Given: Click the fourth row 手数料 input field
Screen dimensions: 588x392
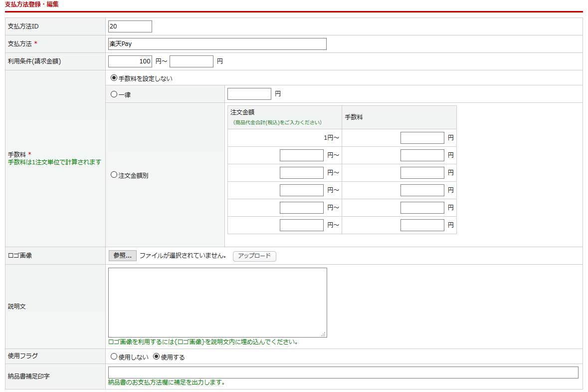Looking at the screenshot, I should click(422, 190).
